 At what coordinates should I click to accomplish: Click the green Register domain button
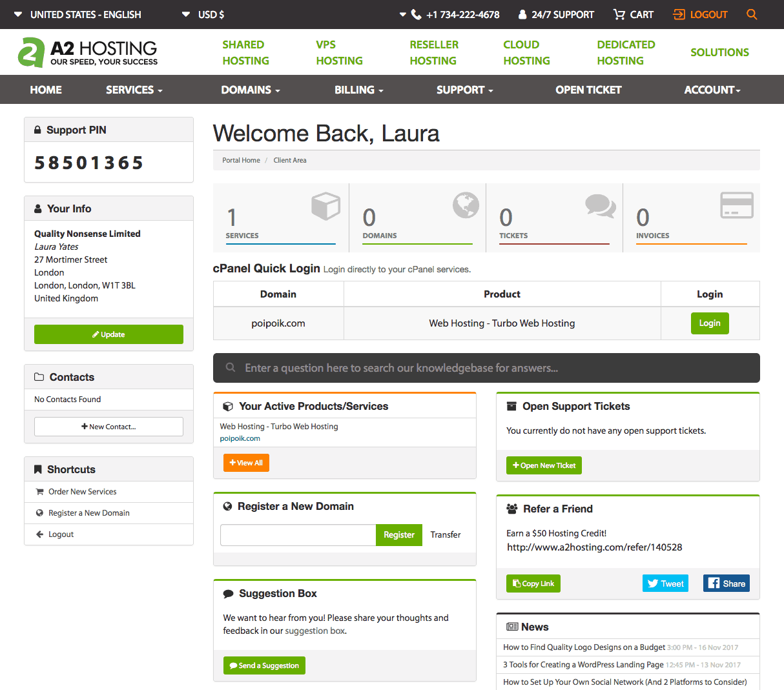tap(399, 535)
